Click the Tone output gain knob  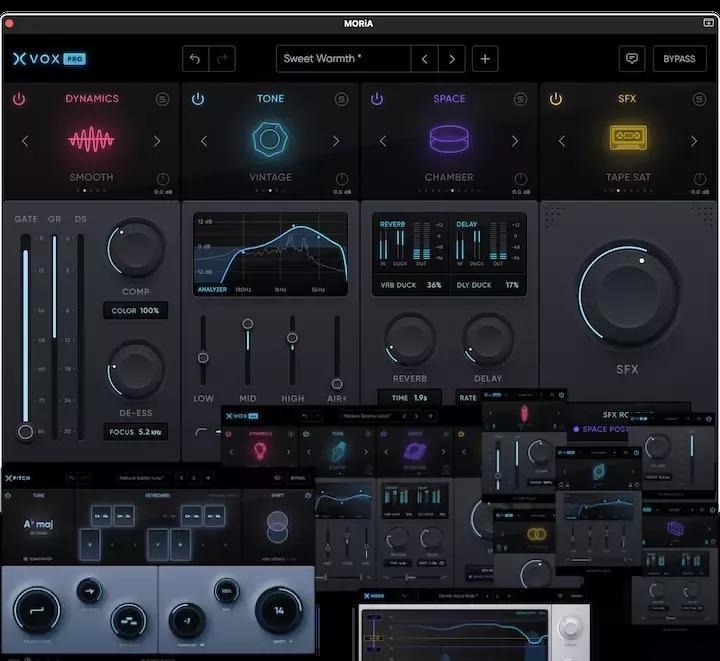point(342,179)
